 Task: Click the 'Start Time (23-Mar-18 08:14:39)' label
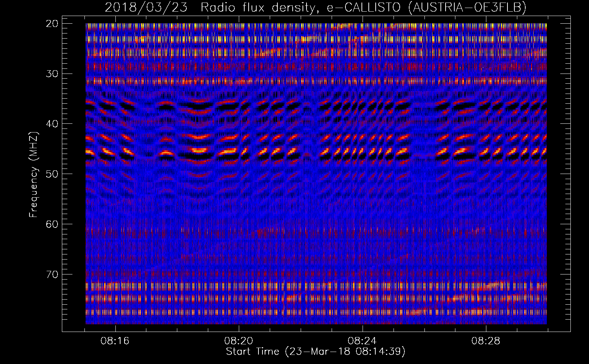click(316, 352)
